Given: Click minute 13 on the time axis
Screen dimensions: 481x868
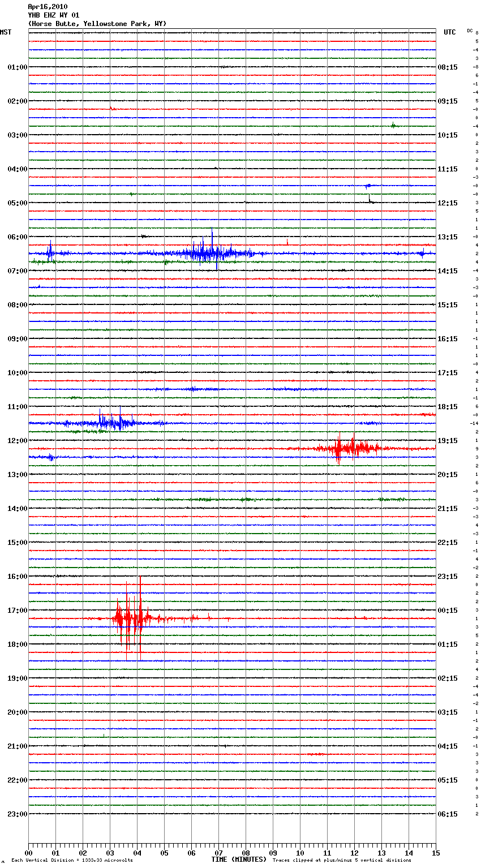Looking at the screenshot, I should pos(381,853).
